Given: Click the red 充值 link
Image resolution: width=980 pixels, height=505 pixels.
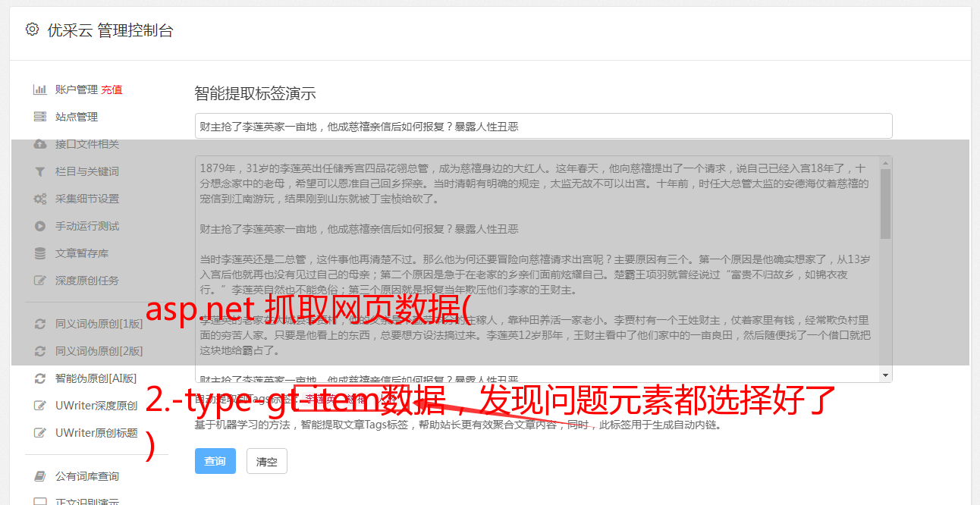Looking at the screenshot, I should click(112, 89).
